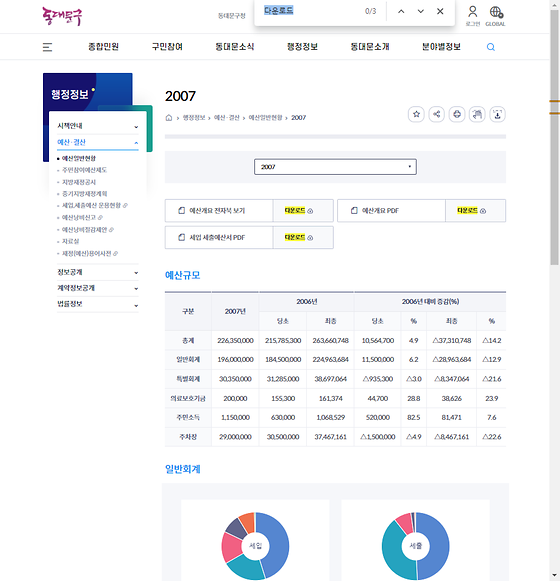Click the blue search magnifier icon
The image size is (560, 581).
click(x=491, y=47)
